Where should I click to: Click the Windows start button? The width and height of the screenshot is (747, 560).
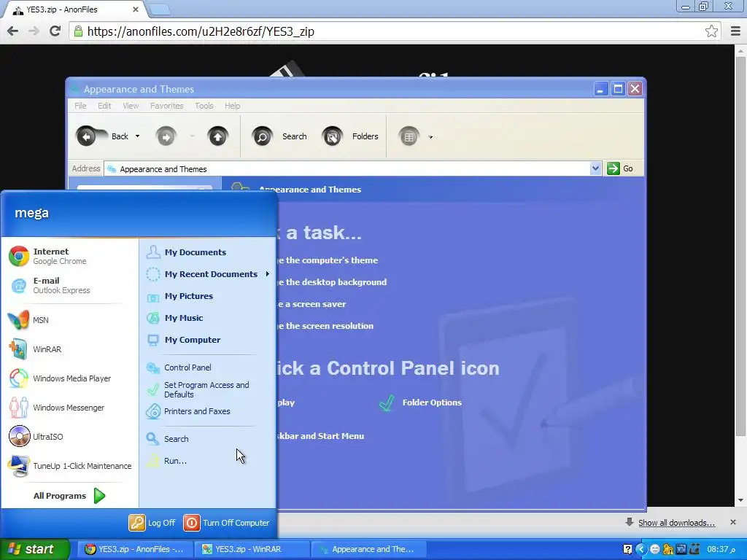pyautogui.click(x=34, y=549)
